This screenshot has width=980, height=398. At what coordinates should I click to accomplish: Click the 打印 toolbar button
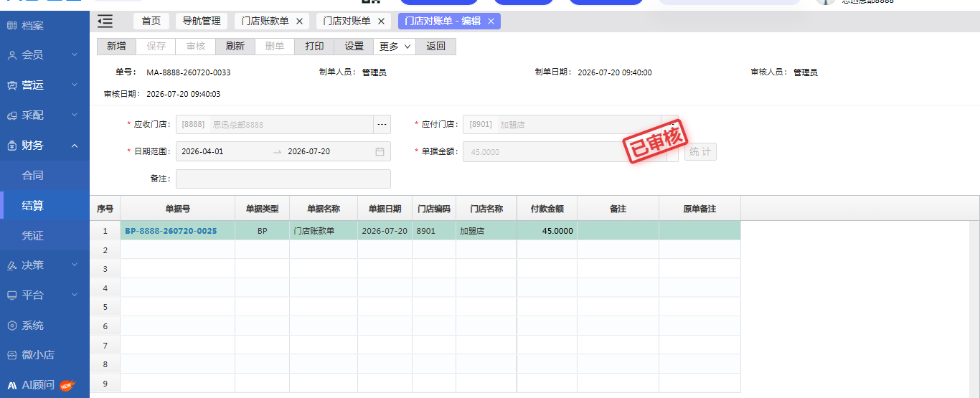pos(314,47)
